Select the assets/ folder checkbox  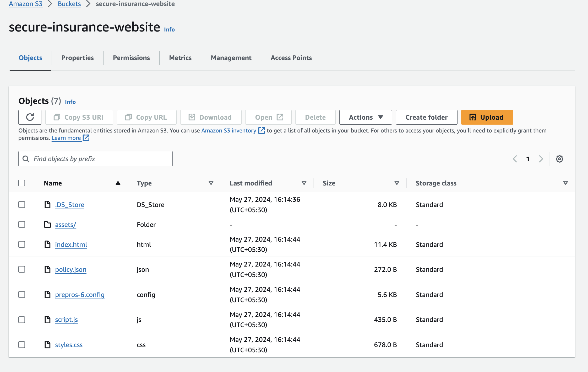22,225
